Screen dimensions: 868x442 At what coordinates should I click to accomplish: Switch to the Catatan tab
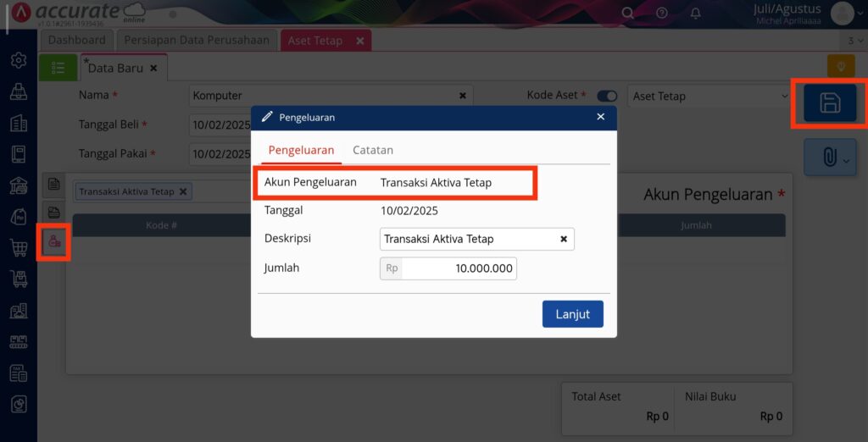[373, 150]
